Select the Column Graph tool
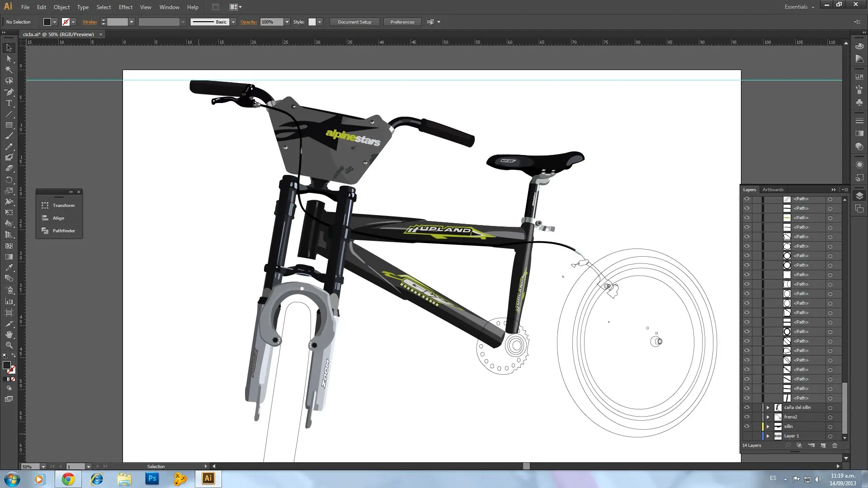868x488 pixels. 9,301
